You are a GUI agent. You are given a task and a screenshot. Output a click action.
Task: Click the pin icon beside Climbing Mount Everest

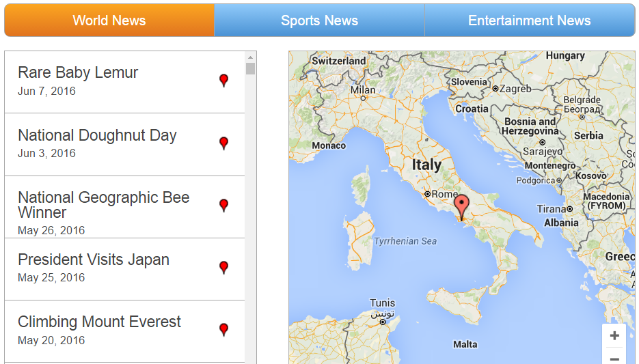point(223,329)
